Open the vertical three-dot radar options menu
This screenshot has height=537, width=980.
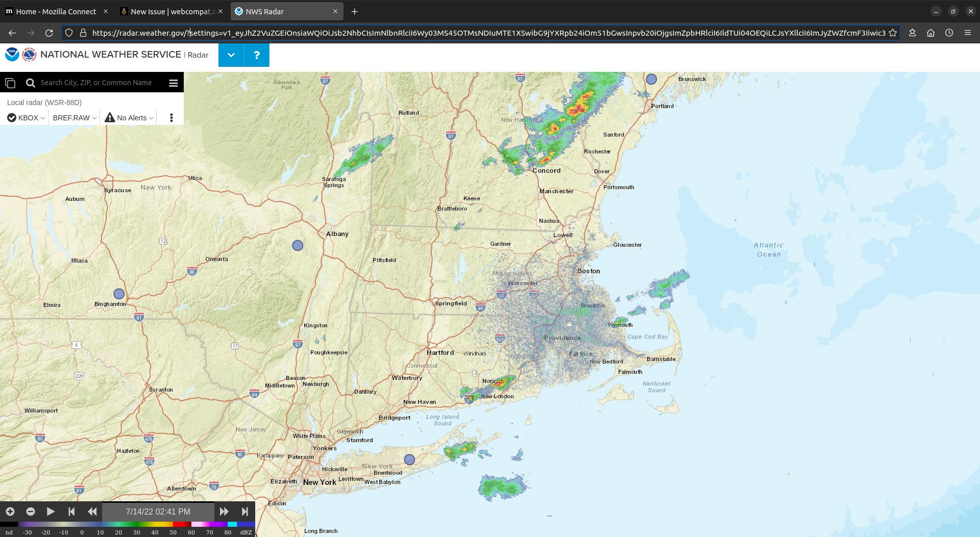point(171,117)
